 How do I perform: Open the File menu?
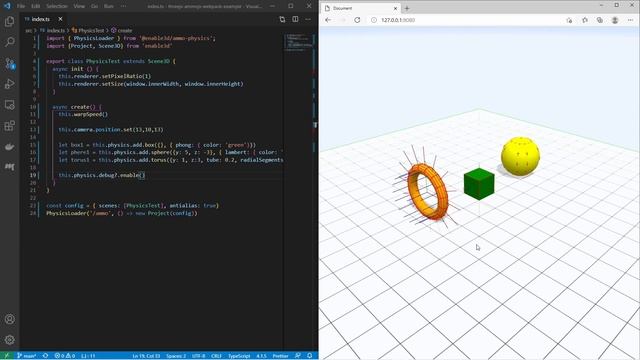tap(21, 6)
